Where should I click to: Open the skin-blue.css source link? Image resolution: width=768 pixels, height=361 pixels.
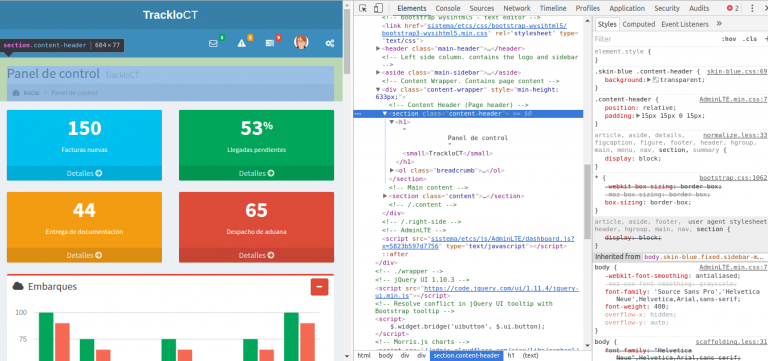[x=737, y=72]
